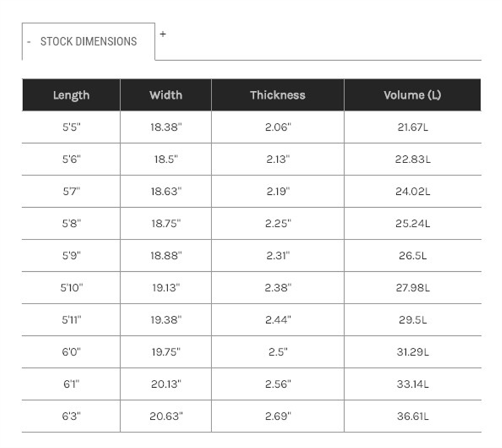Select the 5'5" length cell
This screenshot has width=502, height=448.
tap(71, 127)
